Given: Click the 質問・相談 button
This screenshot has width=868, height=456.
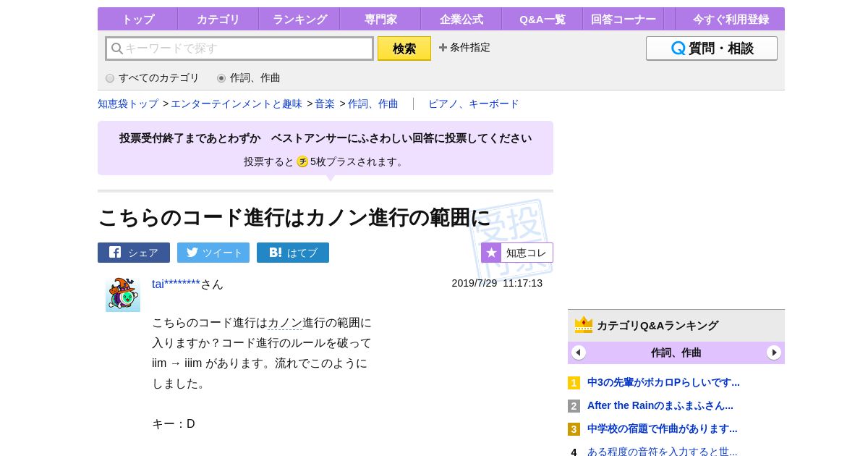Looking at the screenshot, I should pos(712,48).
